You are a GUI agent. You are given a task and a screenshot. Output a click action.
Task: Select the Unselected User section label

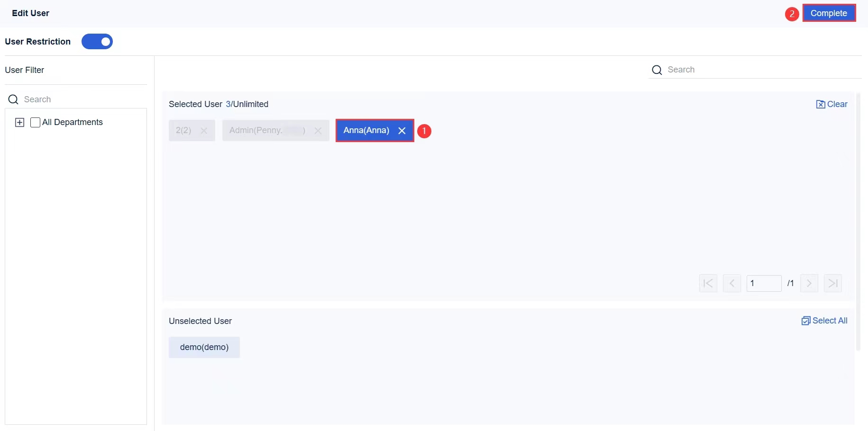(x=200, y=321)
